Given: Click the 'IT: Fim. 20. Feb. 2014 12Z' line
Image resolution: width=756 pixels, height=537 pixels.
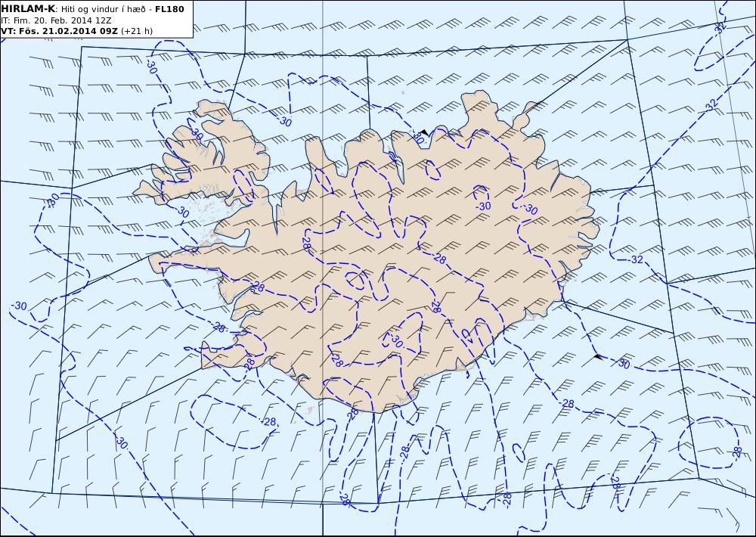Looking at the screenshot, I should [x=57, y=20].
